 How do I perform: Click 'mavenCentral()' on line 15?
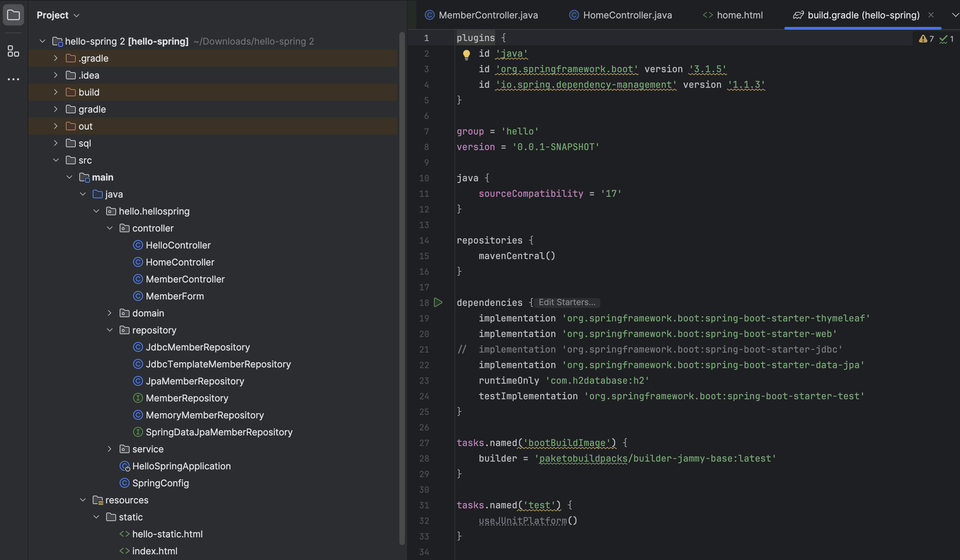pyautogui.click(x=517, y=256)
